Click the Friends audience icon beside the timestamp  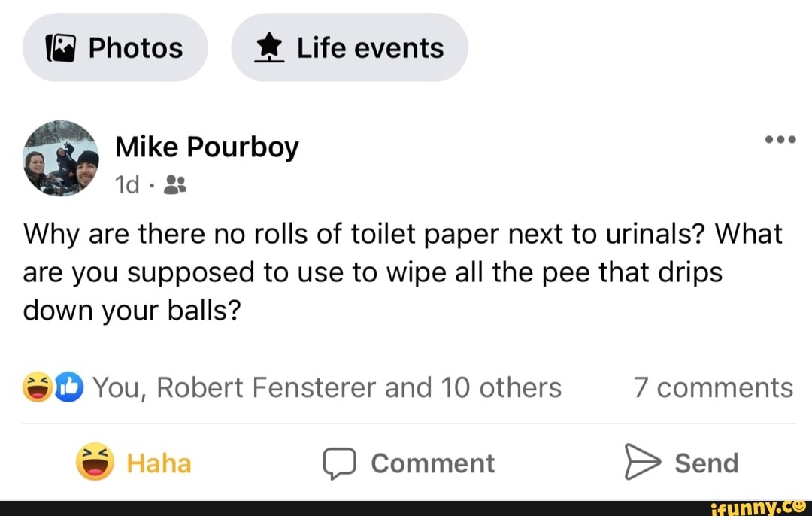click(174, 183)
